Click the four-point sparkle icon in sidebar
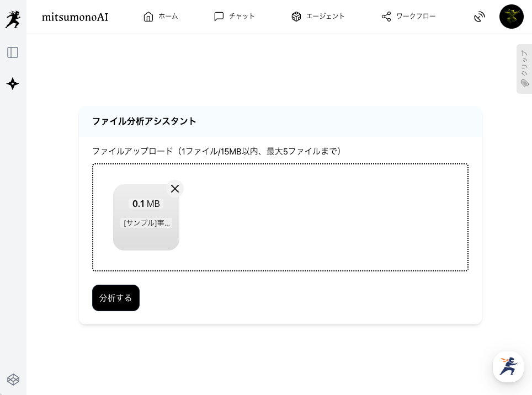The width and height of the screenshot is (532, 395). (x=13, y=84)
